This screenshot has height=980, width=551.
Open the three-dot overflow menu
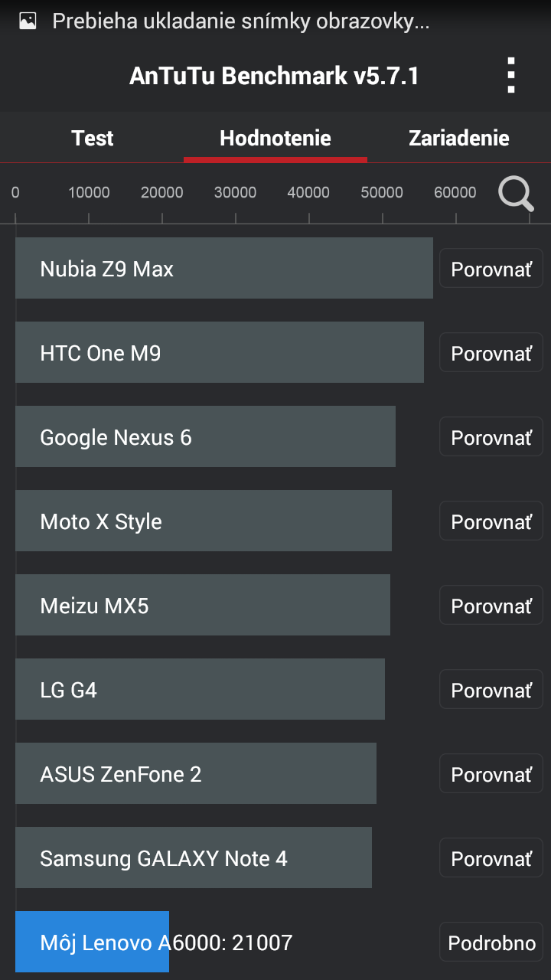pyautogui.click(x=511, y=76)
